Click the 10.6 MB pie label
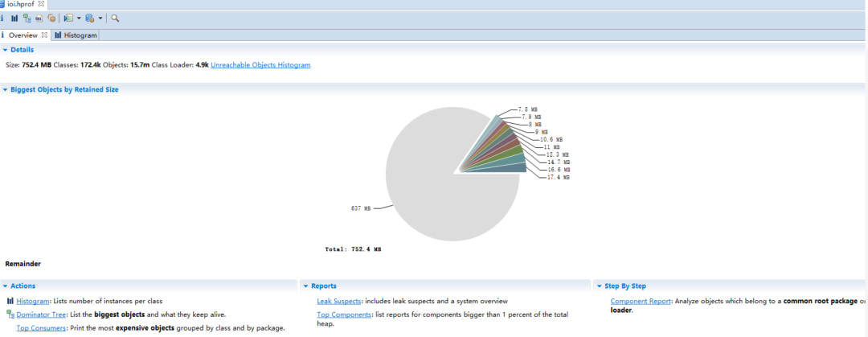868x337 pixels. click(x=551, y=140)
